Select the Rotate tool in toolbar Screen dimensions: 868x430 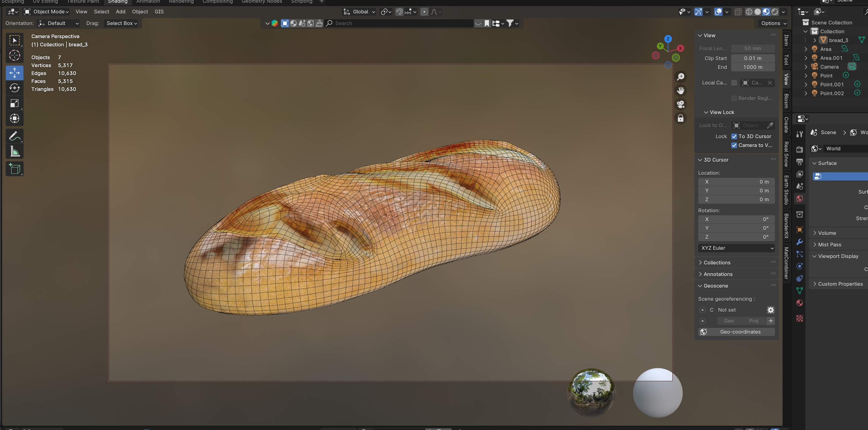14,88
